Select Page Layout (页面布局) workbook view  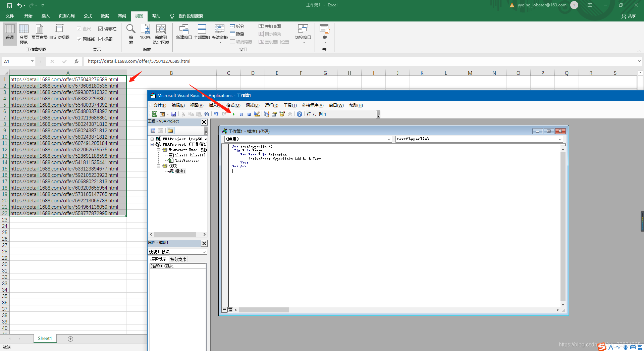click(x=39, y=32)
